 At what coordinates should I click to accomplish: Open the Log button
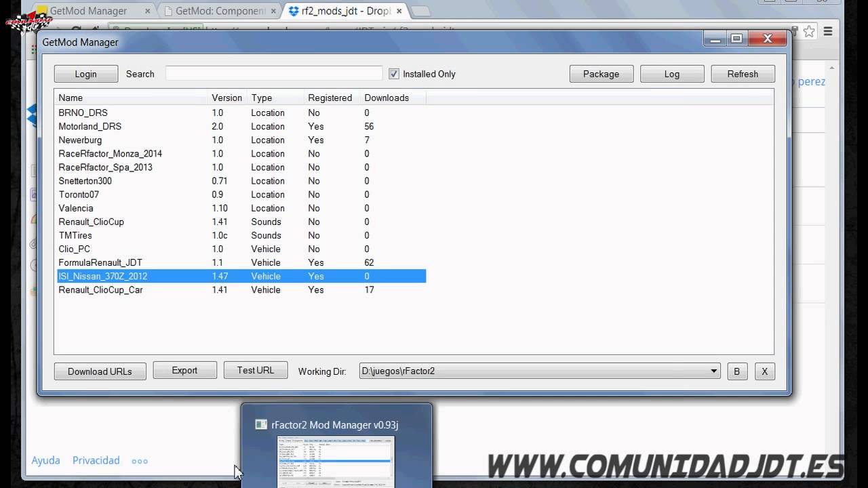[672, 74]
